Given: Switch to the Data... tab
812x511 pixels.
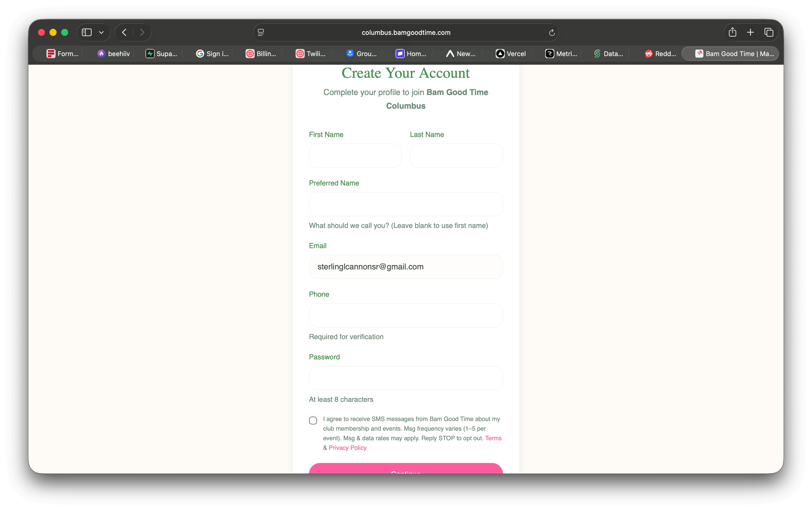Looking at the screenshot, I should pos(609,54).
